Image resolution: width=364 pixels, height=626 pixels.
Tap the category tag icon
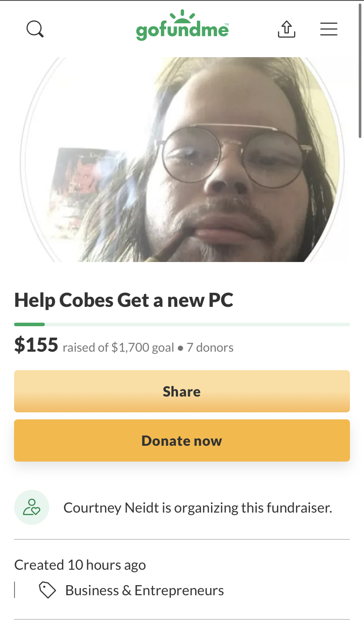(47, 590)
